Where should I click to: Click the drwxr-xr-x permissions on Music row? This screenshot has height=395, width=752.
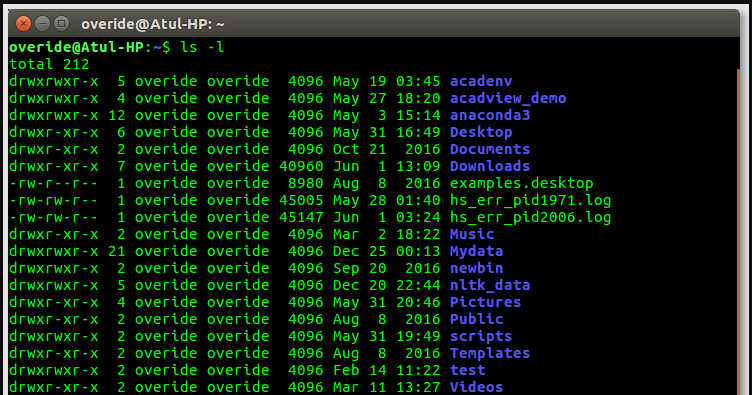tap(54, 234)
